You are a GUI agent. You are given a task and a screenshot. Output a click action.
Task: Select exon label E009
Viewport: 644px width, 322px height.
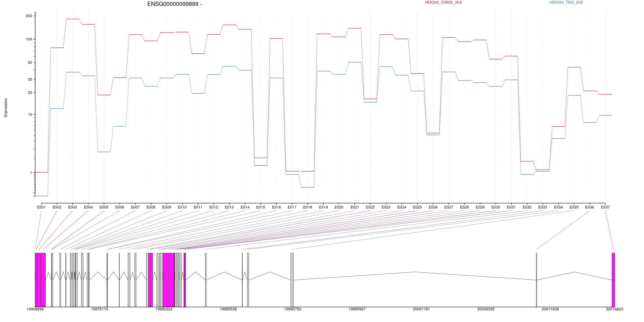(x=167, y=207)
